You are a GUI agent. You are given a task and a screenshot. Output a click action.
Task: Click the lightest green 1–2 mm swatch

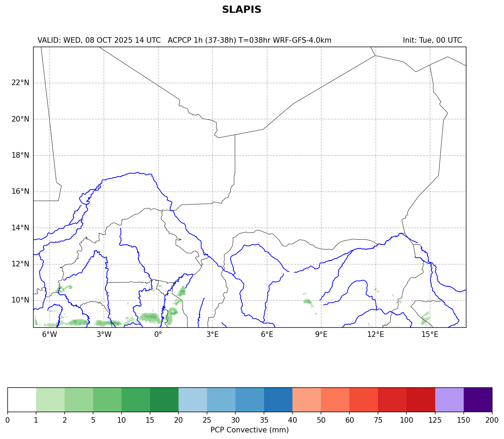click(x=50, y=399)
